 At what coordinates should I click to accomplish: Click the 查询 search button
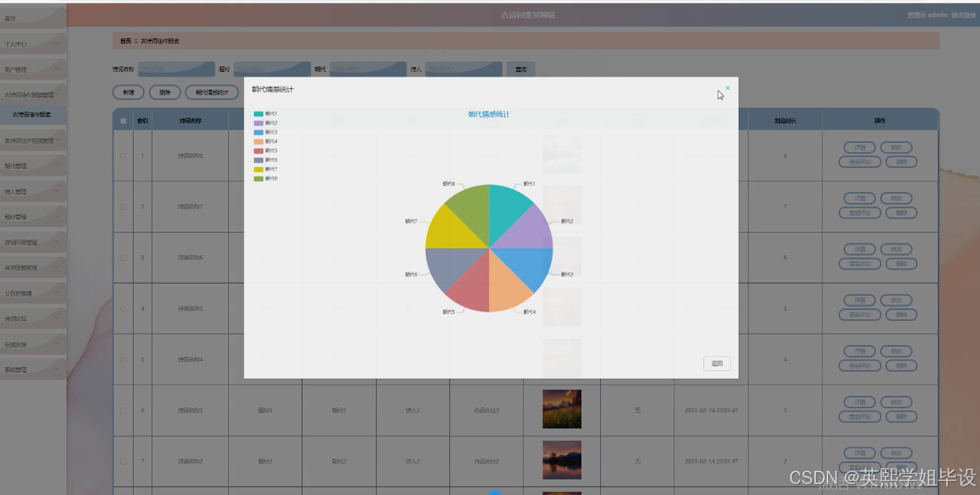(520, 69)
